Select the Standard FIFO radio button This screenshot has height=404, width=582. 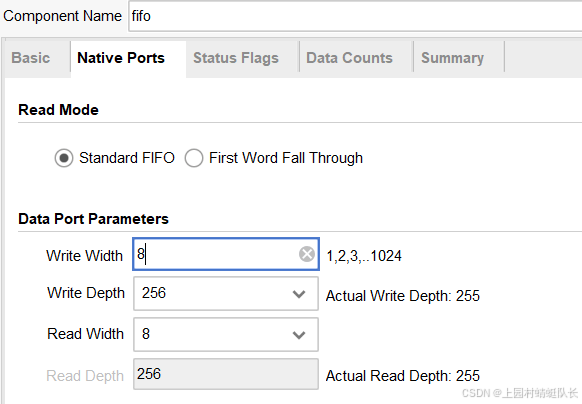[x=64, y=158]
